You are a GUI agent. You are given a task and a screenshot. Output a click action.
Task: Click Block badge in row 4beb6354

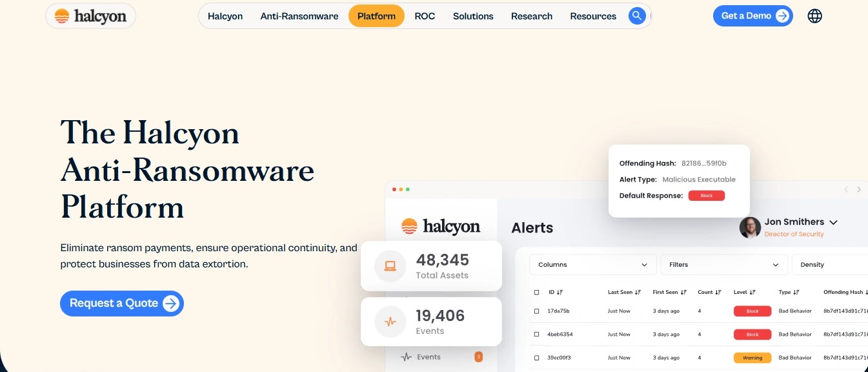[x=752, y=335]
